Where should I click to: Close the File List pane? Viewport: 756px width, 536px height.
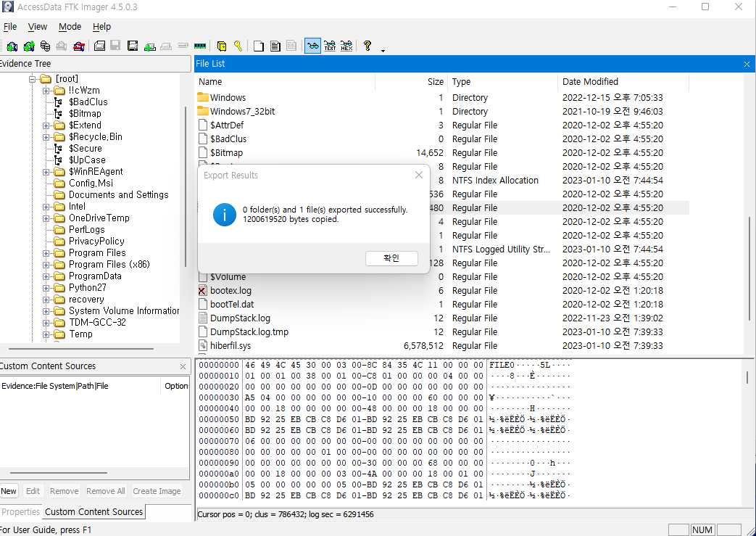point(747,64)
